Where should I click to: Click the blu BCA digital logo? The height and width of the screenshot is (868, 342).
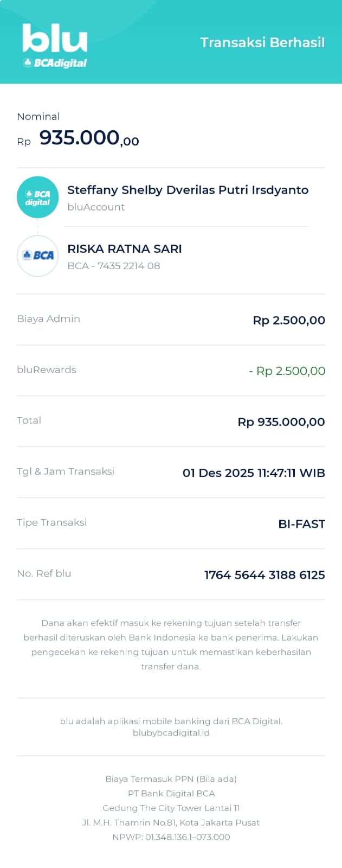click(x=55, y=46)
